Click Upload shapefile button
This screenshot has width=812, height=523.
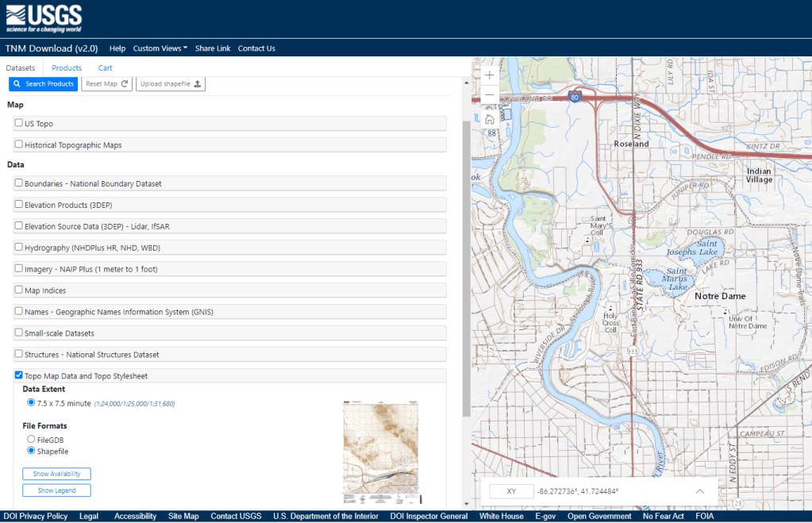171,84
